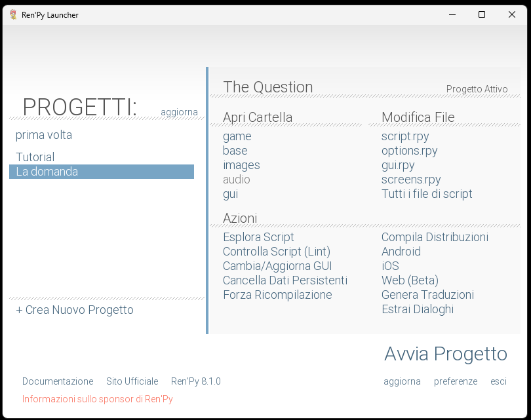
Task: Run Controlla Script (Lint)
Action: (277, 252)
